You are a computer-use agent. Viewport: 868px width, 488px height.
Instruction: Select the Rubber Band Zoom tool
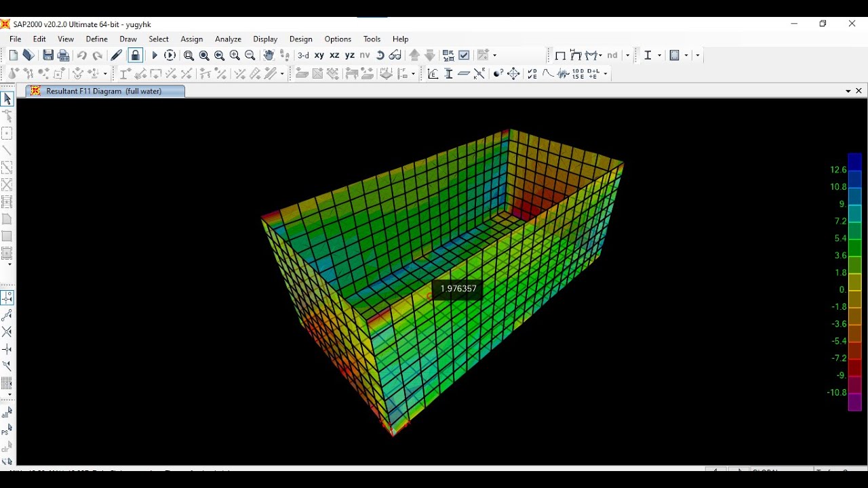point(189,56)
